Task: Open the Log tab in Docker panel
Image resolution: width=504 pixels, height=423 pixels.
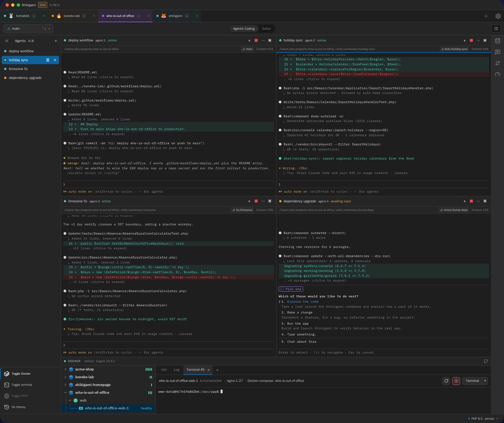Action: (177, 370)
